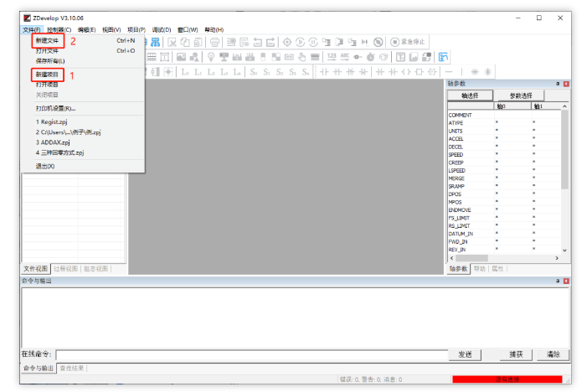This screenshot has height=392, width=587.
Task: Click the Copy toolbar icon
Action: (185, 42)
